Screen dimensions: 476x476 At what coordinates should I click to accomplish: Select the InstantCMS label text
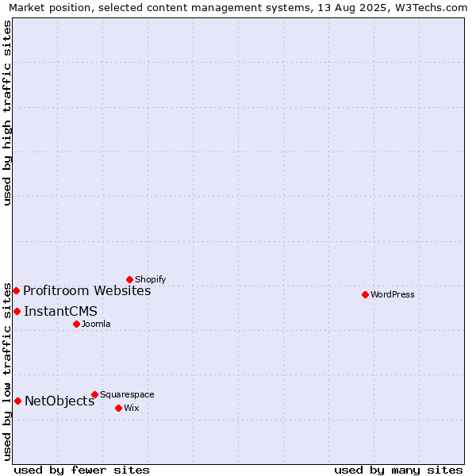pyautogui.click(x=61, y=311)
